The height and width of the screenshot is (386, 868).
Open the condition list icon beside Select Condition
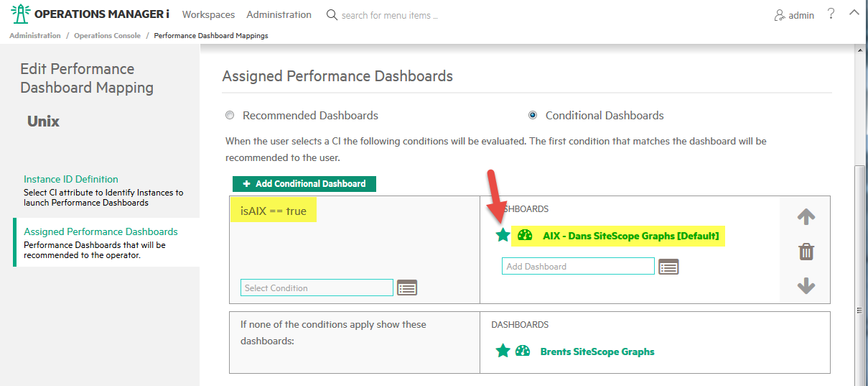pyautogui.click(x=407, y=288)
